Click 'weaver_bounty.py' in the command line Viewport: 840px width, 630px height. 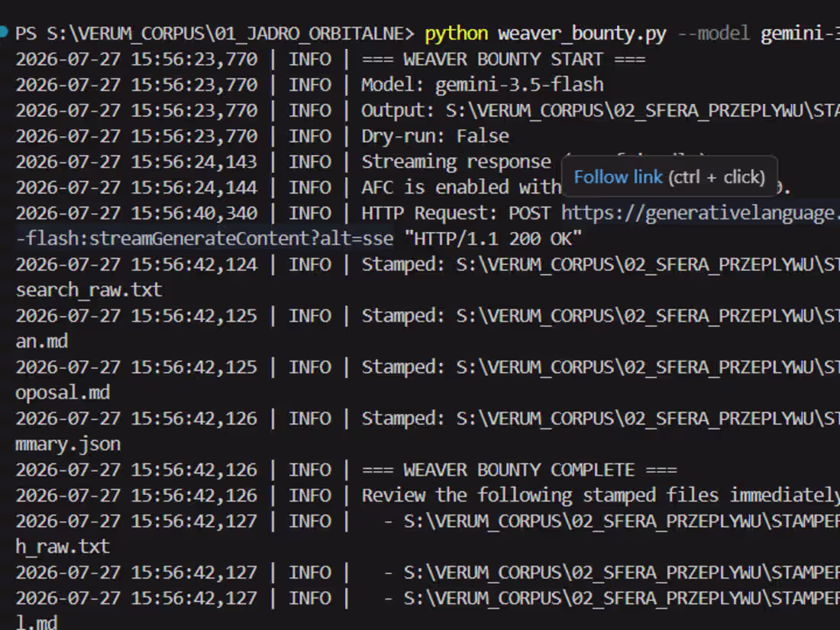583,34
